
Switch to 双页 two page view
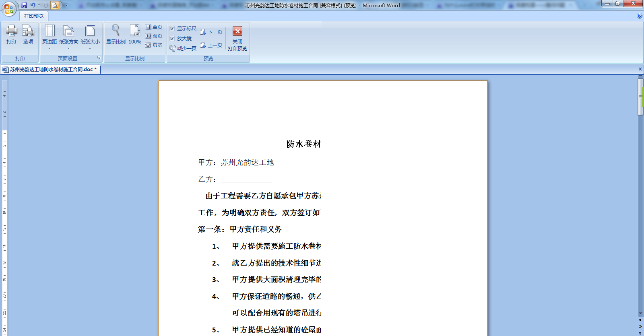click(154, 36)
